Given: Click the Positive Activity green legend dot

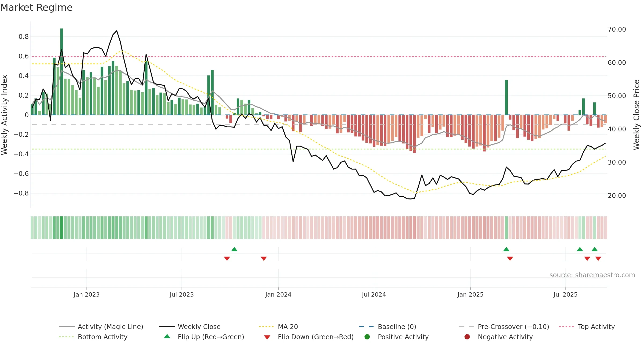Looking at the screenshot, I should [x=367, y=337].
